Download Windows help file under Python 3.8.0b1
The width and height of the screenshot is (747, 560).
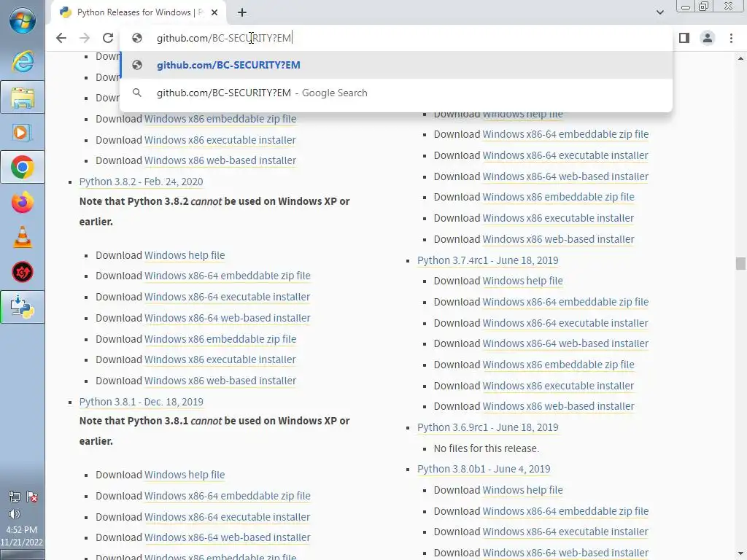(x=522, y=490)
